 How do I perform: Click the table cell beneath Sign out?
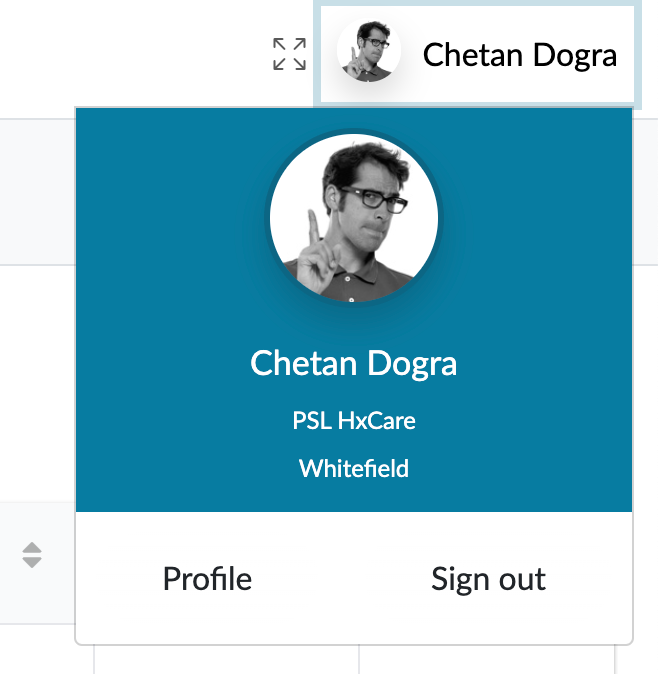(486, 660)
